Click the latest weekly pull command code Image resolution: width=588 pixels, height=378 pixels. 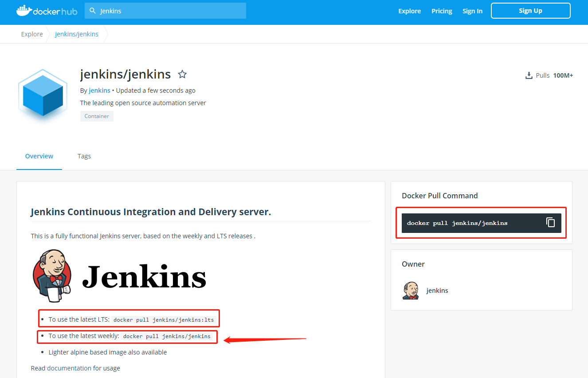(167, 336)
